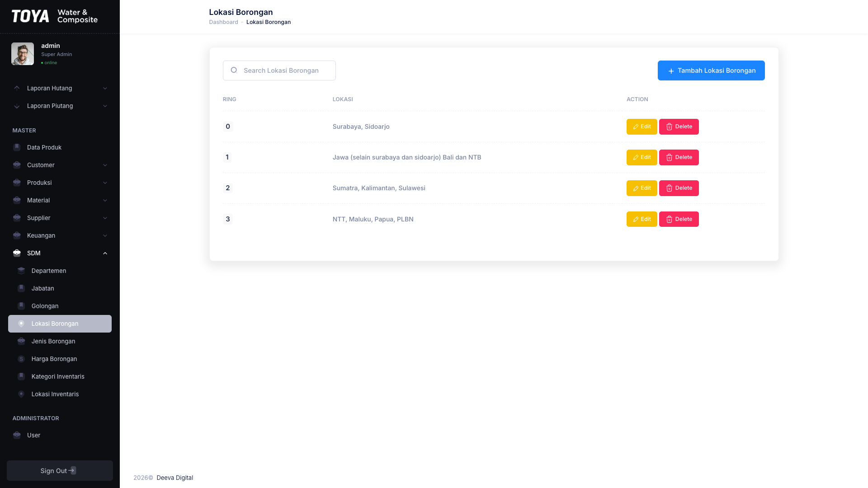Expand the Material menu chevron
This screenshot has width=868, height=488.
click(x=105, y=200)
